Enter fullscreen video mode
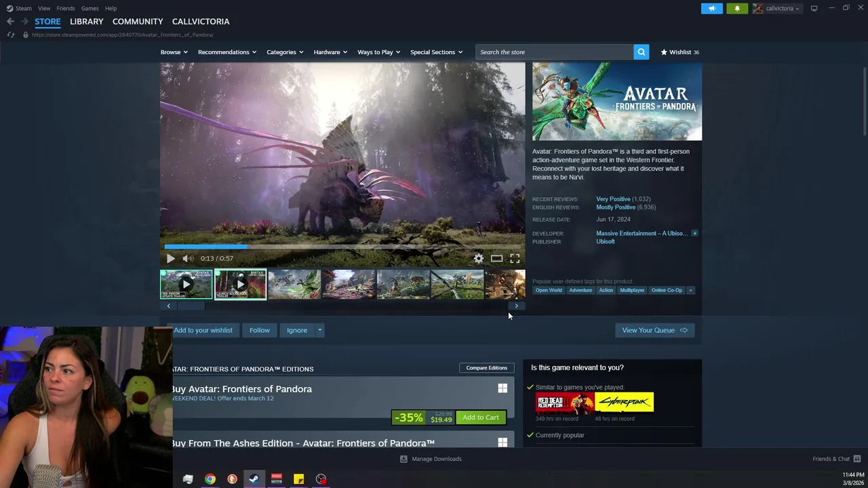Image resolution: width=868 pixels, height=488 pixels. point(515,258)
